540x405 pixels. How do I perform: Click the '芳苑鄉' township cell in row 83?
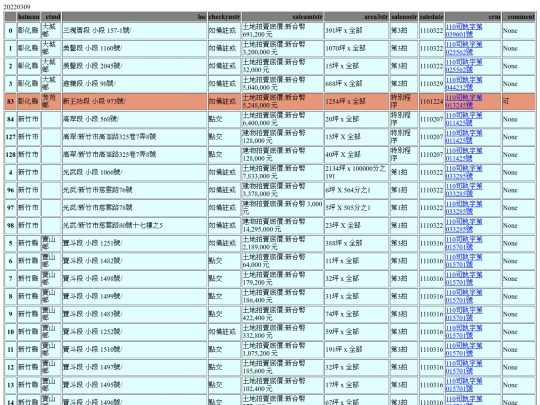point(51,101)
